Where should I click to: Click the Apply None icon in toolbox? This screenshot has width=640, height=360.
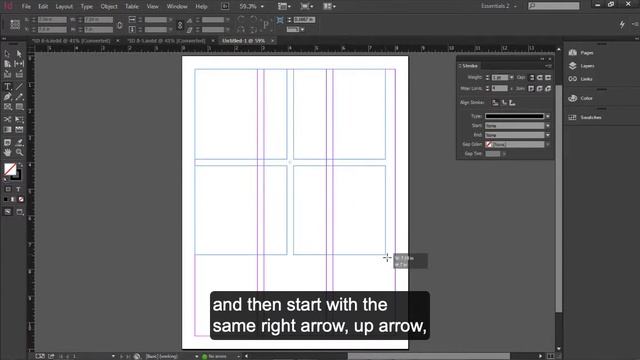(x=21, y=199)
